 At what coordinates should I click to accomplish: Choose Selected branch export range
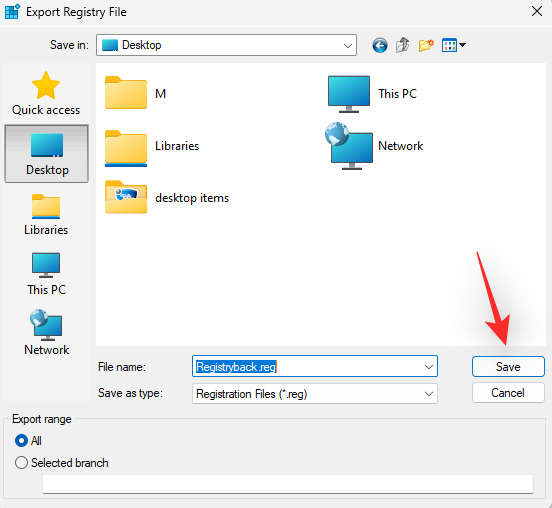pos(62,463)
